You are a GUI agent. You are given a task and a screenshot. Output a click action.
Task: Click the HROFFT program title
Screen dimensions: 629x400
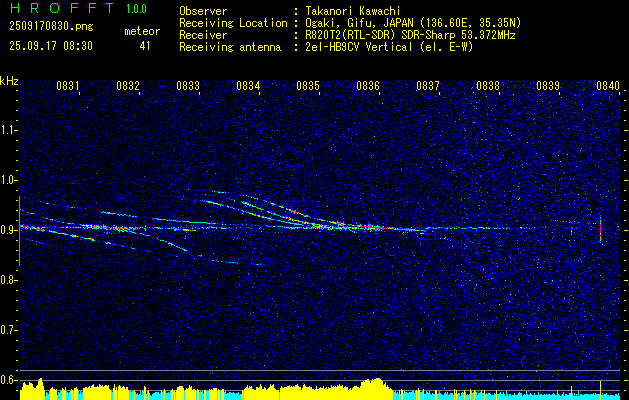pos(63,8)
